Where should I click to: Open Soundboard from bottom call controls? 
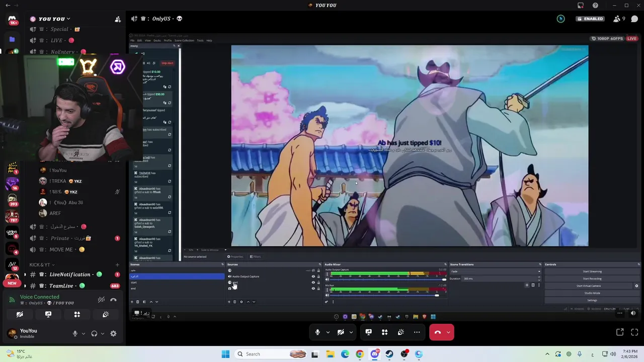pos(400,332)
